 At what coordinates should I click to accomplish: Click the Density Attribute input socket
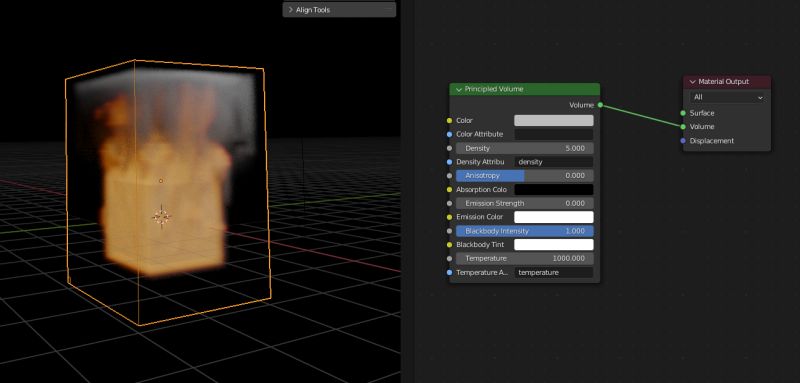[449, 162]
